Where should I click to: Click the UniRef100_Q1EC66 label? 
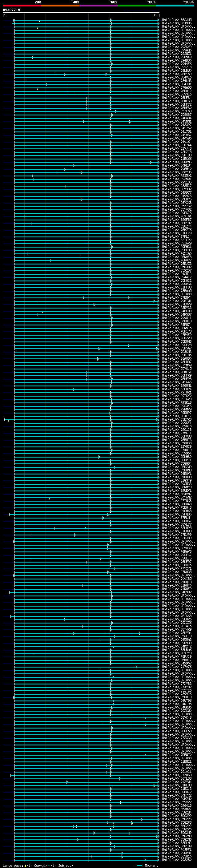click(x=177, y=159)
